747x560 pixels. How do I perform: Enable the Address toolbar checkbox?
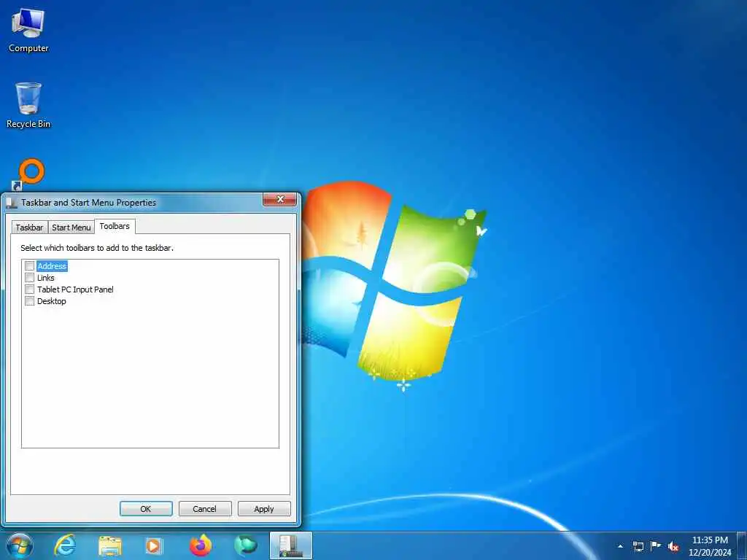[x=29, y=266]
